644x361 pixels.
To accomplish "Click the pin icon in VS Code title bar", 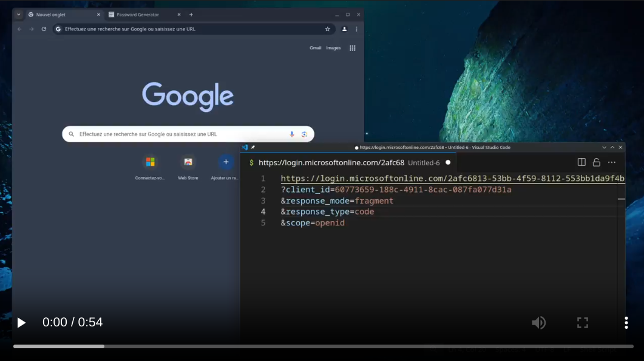I will [x=253, y=147].
